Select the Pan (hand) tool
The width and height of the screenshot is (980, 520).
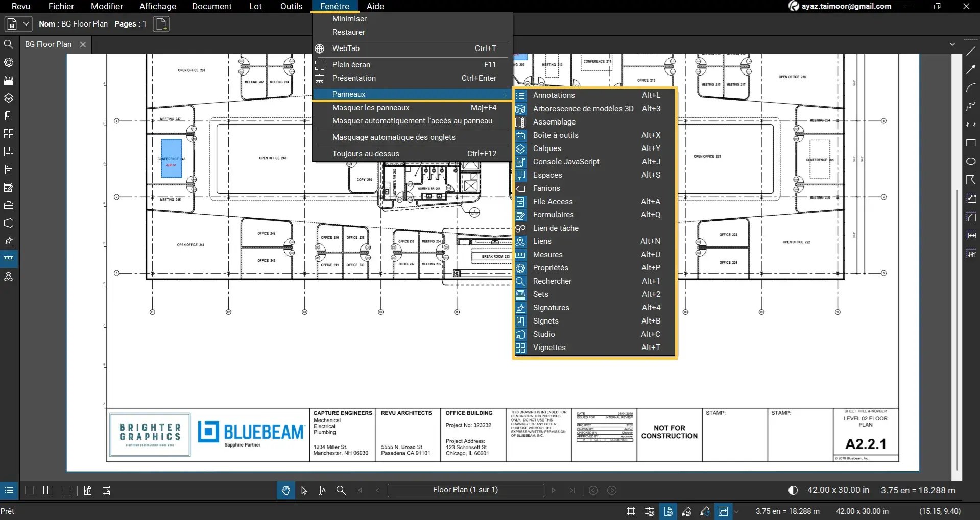pos(285,490)
